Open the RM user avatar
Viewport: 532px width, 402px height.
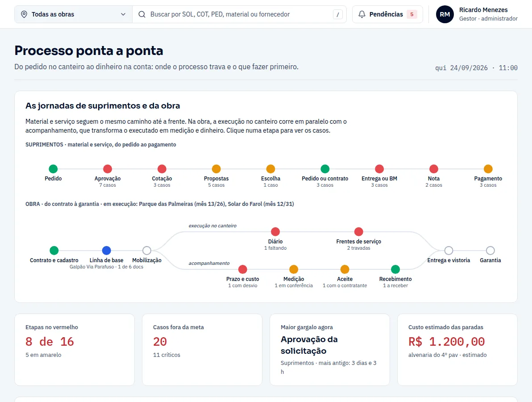click(445, 14)
